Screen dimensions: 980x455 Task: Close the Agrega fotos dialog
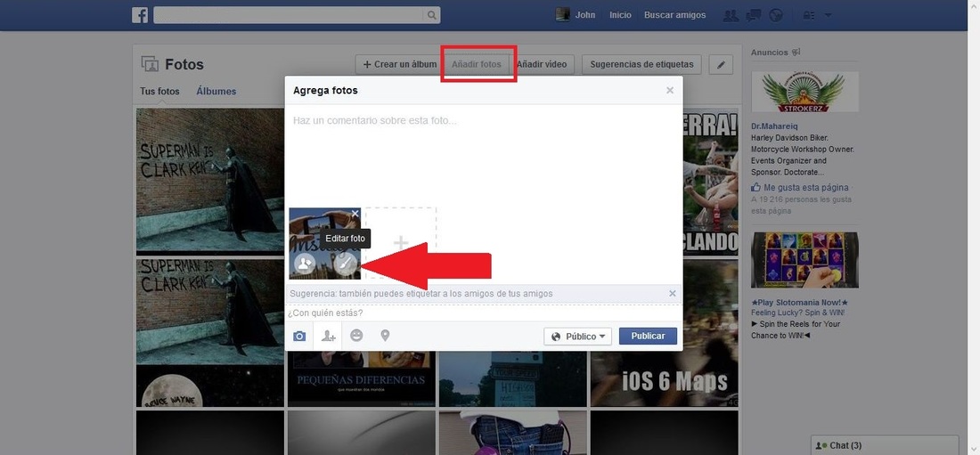(670, 91)
